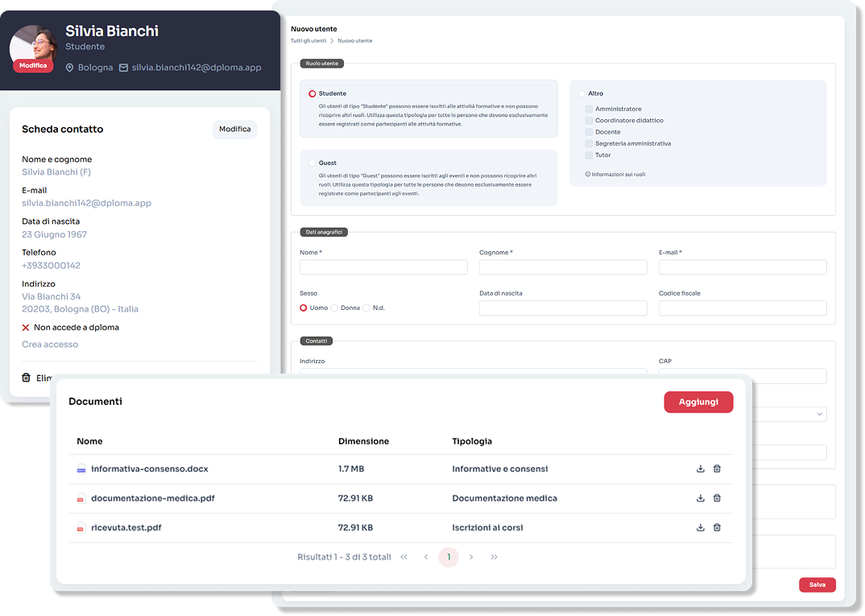The height and width of the screenshot is (616, 865).
Task: Go to previous page of document results
Action: 426,557
